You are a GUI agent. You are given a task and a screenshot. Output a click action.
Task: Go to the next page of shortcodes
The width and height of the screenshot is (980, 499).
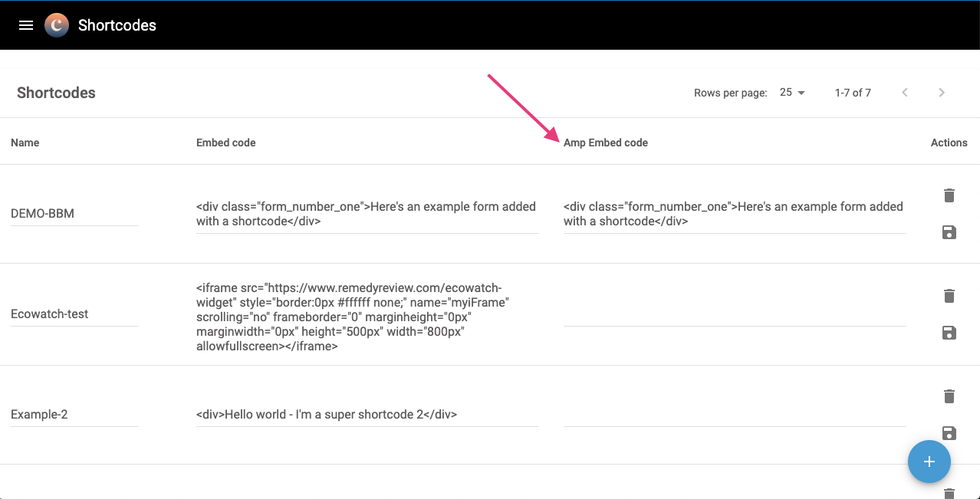pos(941,93)
